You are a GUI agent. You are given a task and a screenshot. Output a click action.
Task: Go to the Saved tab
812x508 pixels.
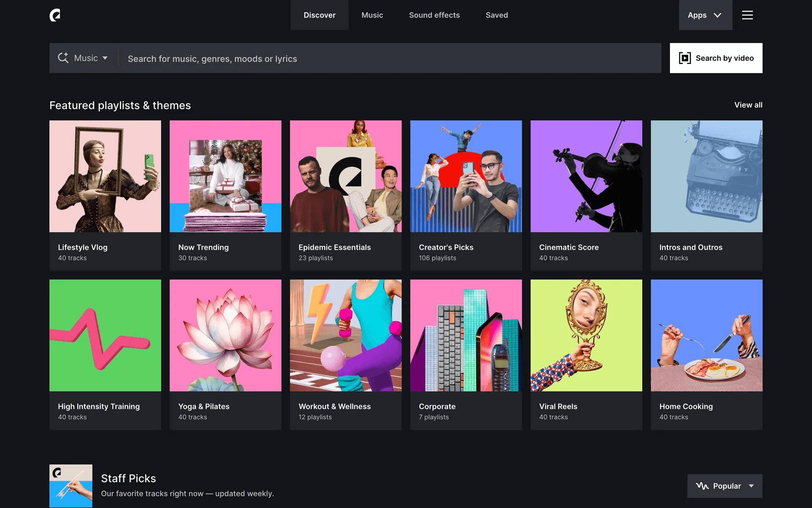click(497, 15)
